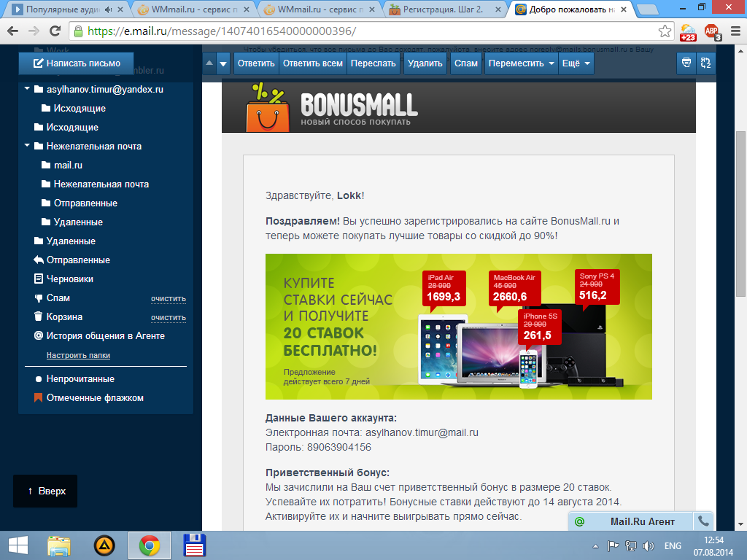Select the Добро пожаловать tab

(x=572, y=9)
